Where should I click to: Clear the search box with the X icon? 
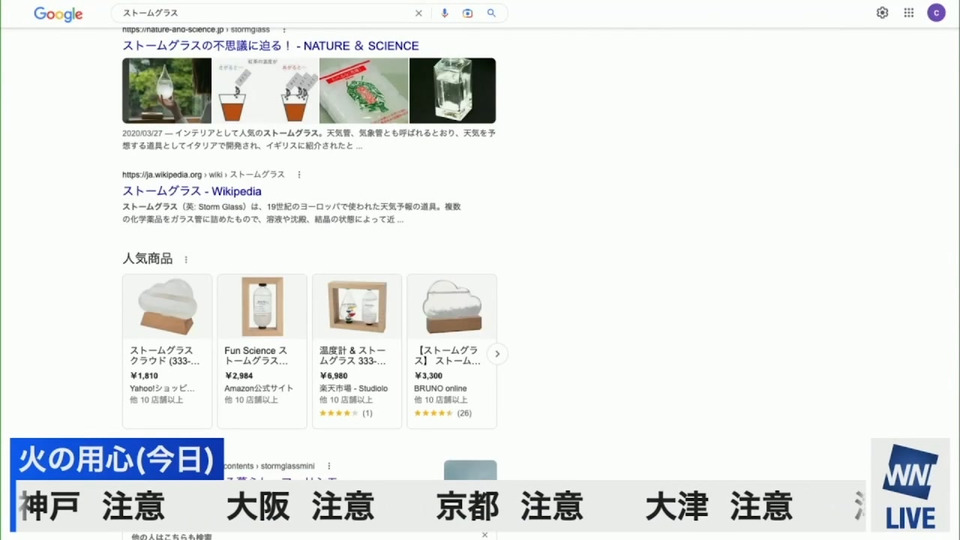coord(419,13)
